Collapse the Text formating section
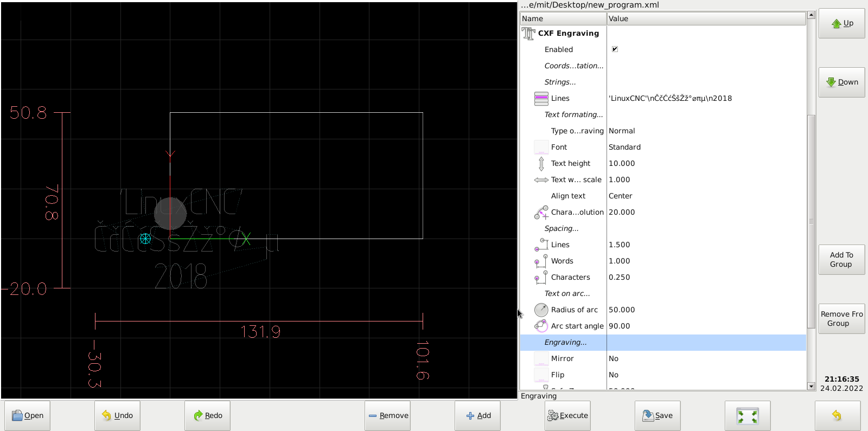The height and width of the screenshot is (431, 868). point(573,114)
